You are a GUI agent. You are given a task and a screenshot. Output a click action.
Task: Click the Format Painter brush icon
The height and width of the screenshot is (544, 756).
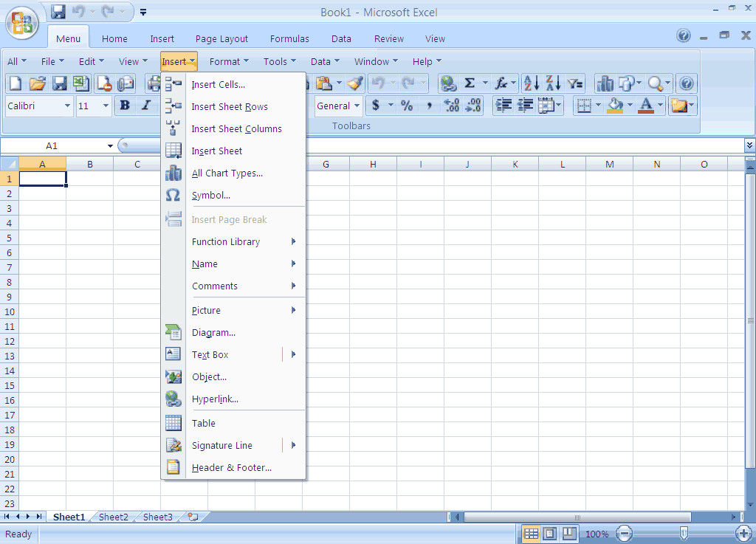[355, 83]
